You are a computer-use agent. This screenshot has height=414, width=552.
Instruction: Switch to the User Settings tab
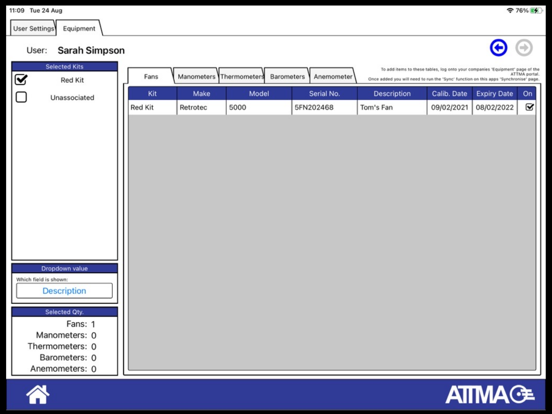33,29
